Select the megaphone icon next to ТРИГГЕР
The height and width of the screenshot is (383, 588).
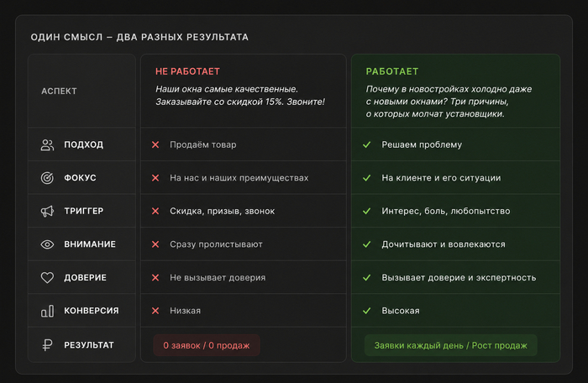47,211
